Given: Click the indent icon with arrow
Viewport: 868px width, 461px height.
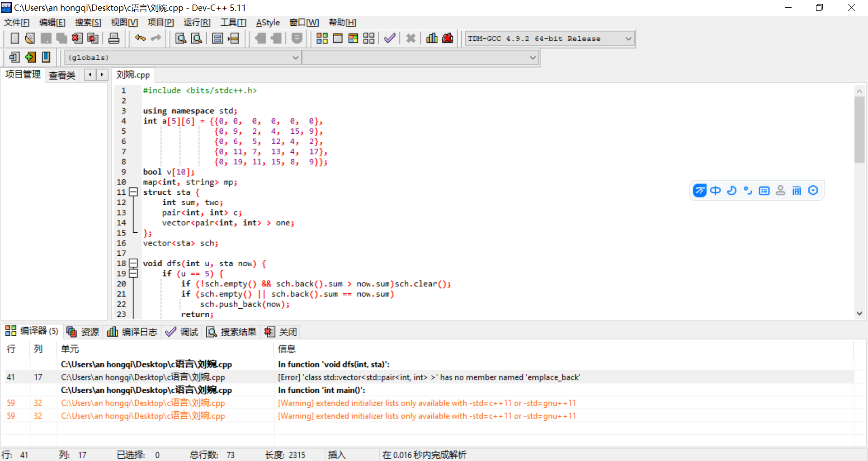Looking at the screenshot, I should tap(233, 38).
